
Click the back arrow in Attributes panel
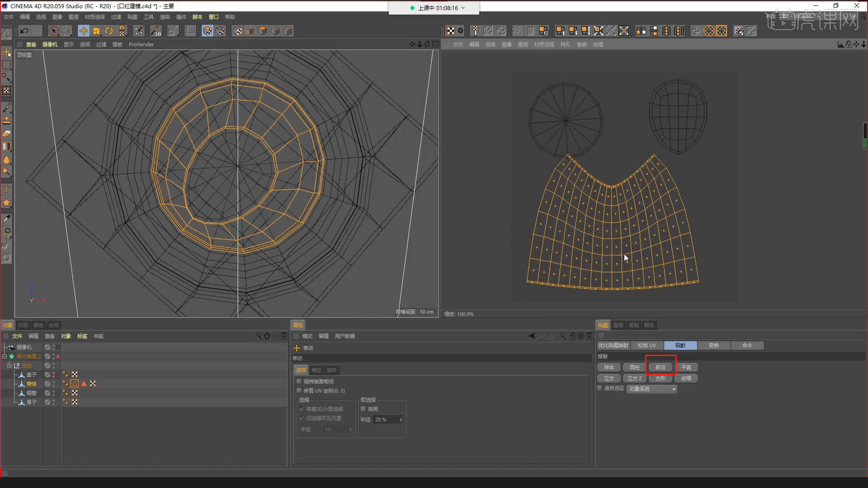click(x=532, y=336)
